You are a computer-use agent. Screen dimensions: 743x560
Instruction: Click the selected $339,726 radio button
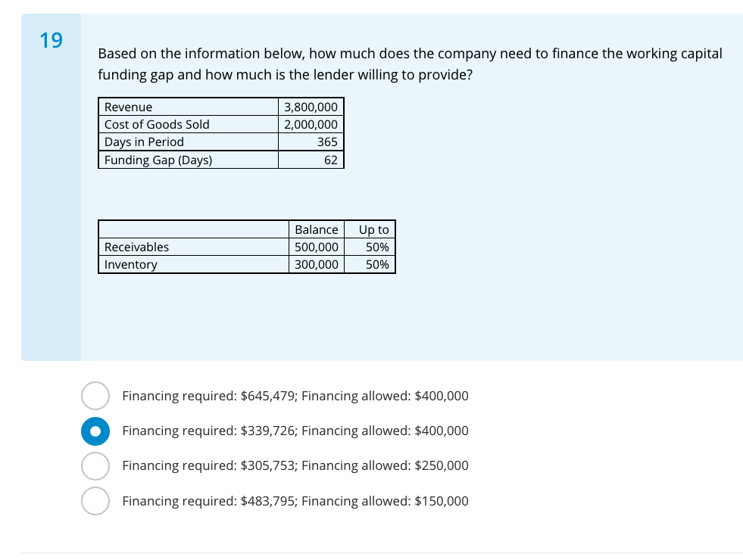(95, 431)
